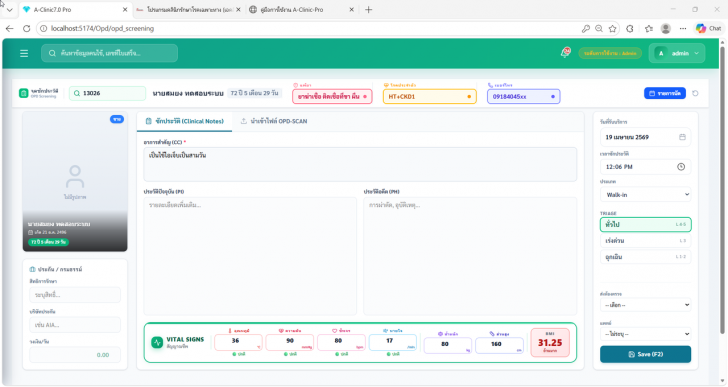
Task: Click the blue appointment list button
Action: click(664, 93)
